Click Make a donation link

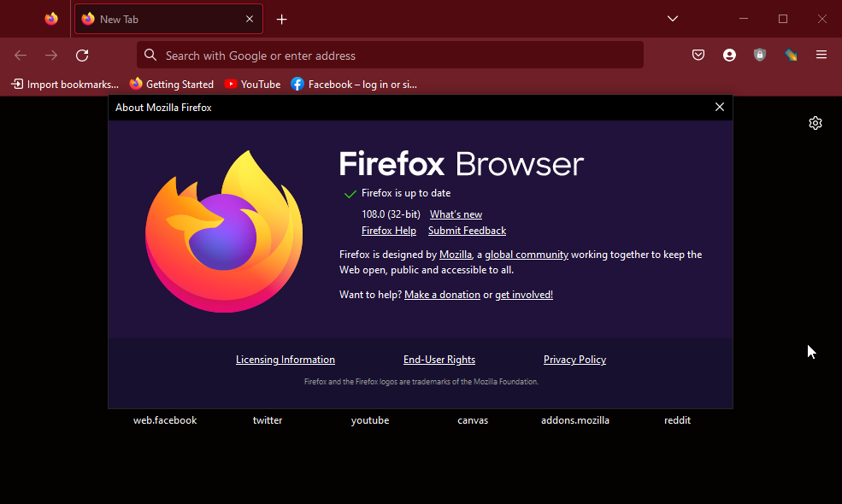(x=442, y=295)
